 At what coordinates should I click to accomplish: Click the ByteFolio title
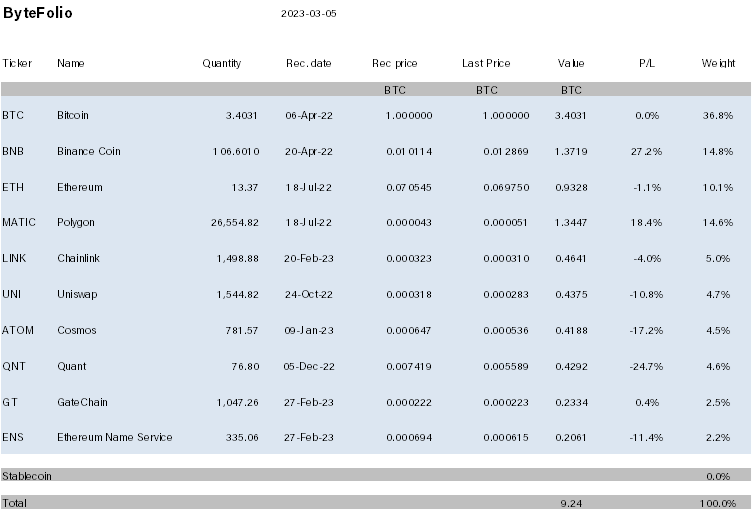pyautogui.click(x=38, y=15)
